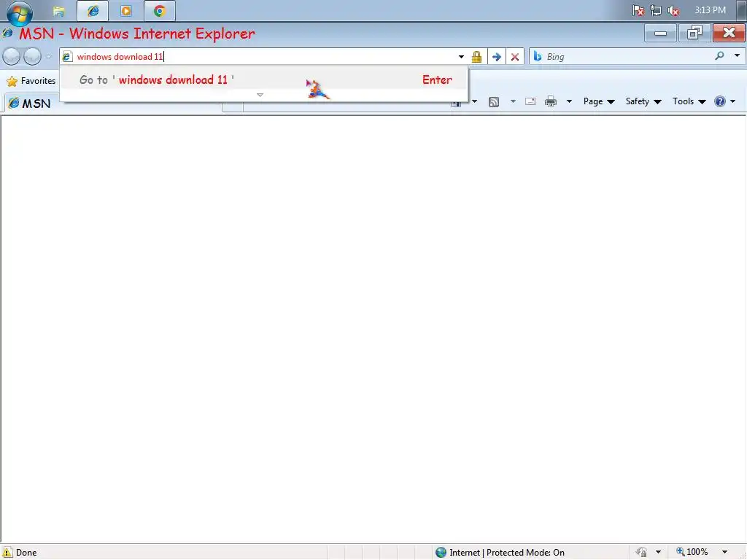Expand the Help menu dropdown arrow
Image resolution: width=747 pixels, height=560 pixels.
(x=732, y=101)
